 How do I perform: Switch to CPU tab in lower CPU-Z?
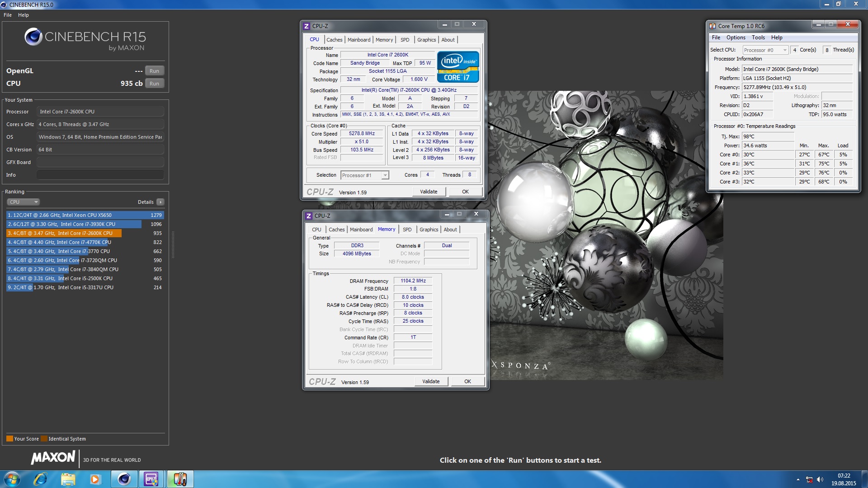[x=316, y=230]
